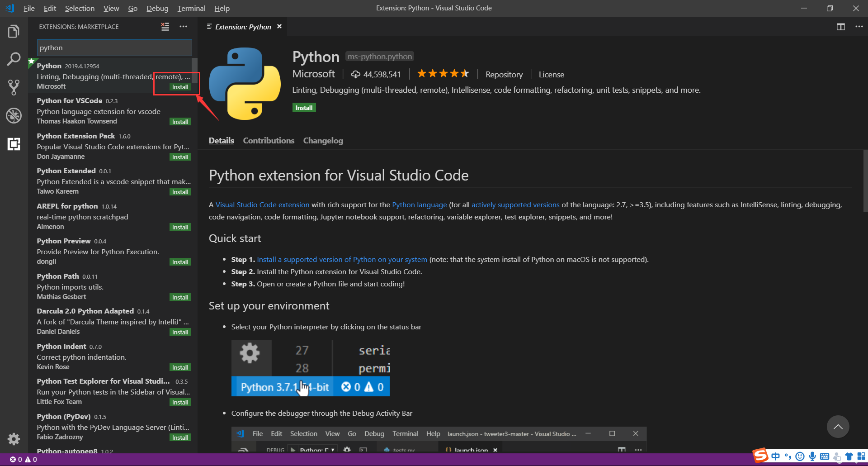This screenshot has width=868, height=466.
Task: Install Python for VSCode extension
Action: click(x=180, y=122)
